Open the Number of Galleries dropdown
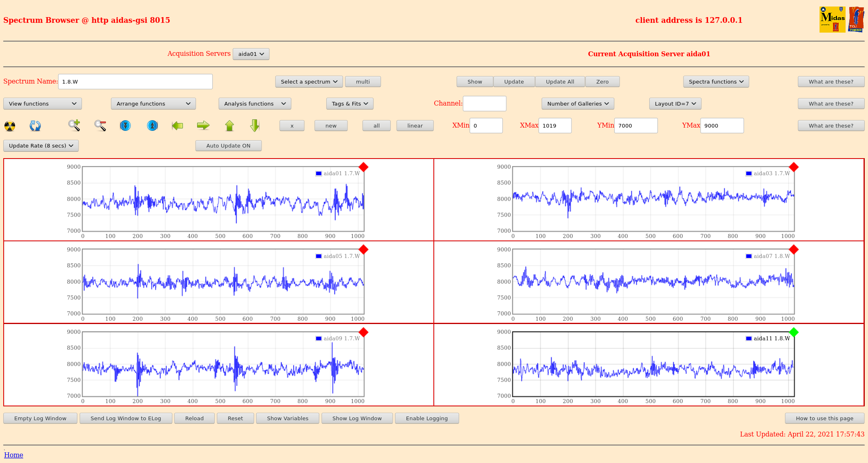The image size is (868, 463). 578,104
